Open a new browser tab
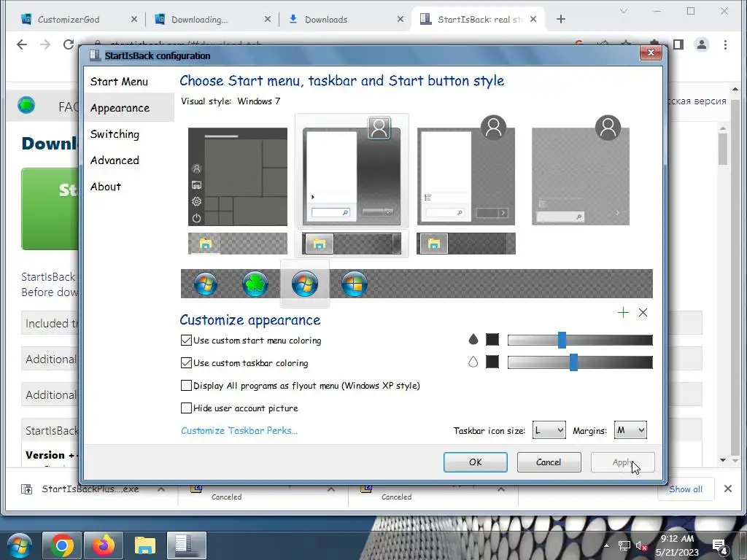This screenshot has height=560, width=747. click(561, 19)
